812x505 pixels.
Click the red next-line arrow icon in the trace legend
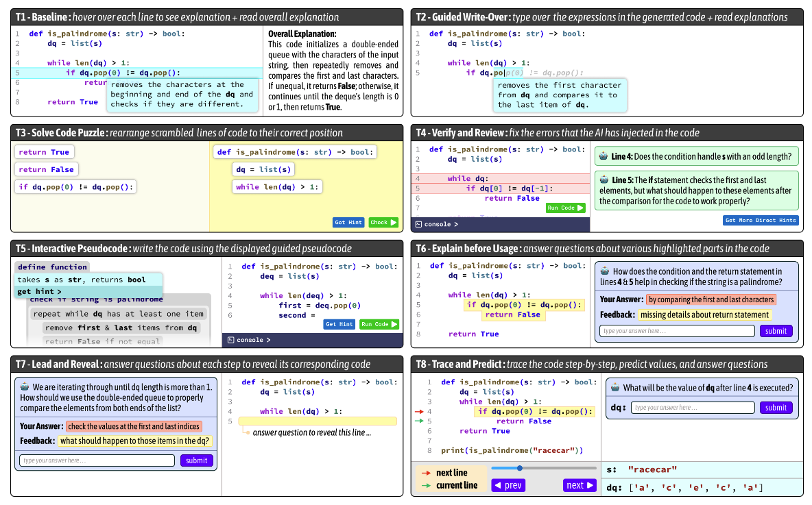pyautogui.click(x=427, y=473)
